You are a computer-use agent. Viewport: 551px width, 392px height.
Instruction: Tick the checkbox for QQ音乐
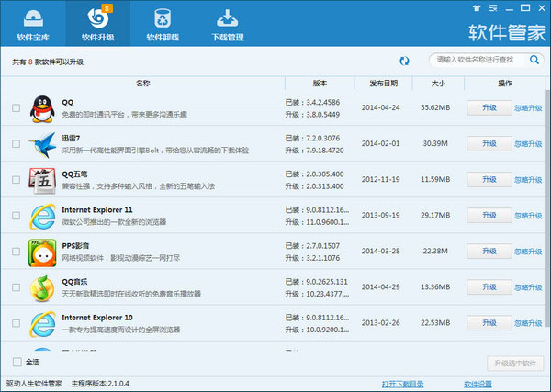coord(16,287)
